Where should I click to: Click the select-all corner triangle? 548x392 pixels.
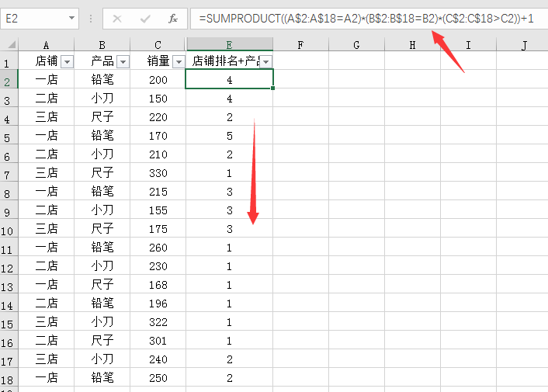click(x=12, y=45)
